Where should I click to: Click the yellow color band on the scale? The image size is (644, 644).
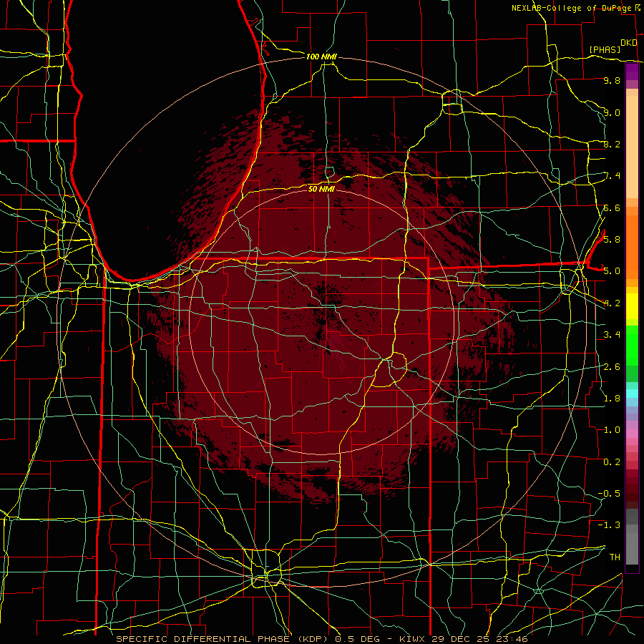pos(632,306)
